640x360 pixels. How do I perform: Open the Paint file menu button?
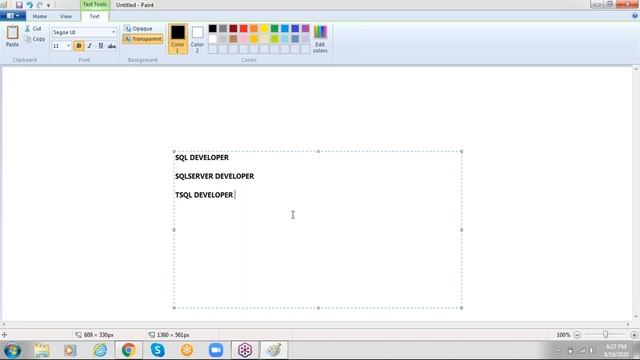pyautogui.click(x=13, y=16)
